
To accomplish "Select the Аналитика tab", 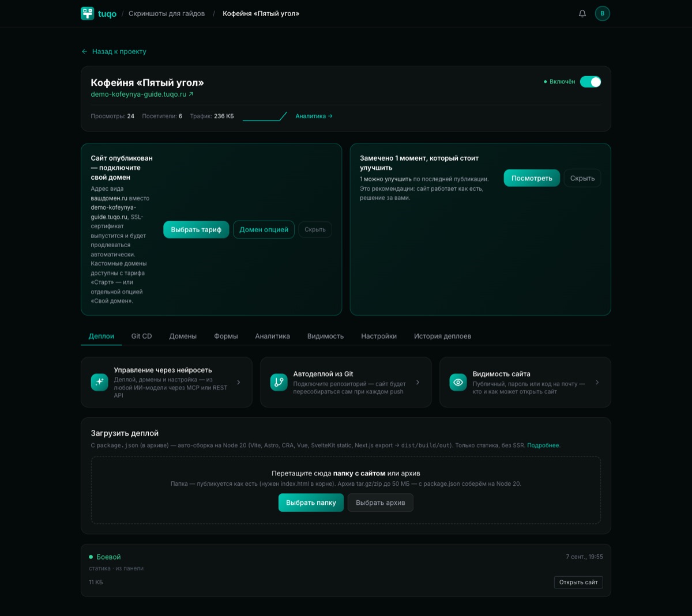I will tap(273, 336).
